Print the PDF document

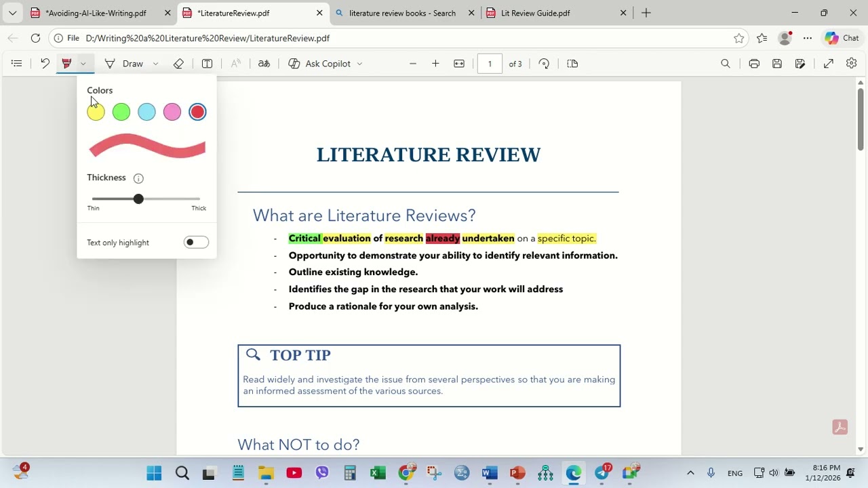(754, 64)
